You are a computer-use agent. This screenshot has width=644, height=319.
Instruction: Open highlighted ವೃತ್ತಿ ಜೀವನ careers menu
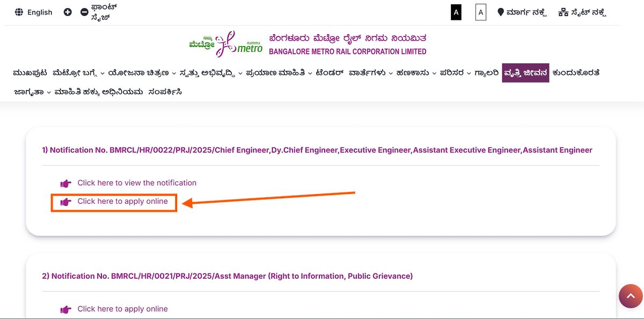[525, 73]
